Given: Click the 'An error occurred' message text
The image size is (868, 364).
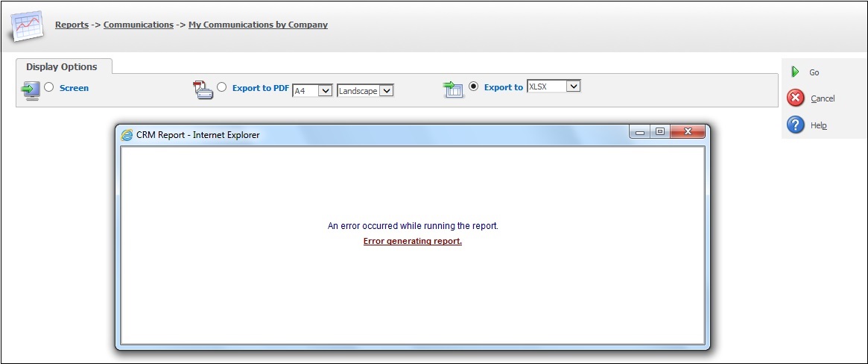Looking at the screenshot, I should point(413,225).
